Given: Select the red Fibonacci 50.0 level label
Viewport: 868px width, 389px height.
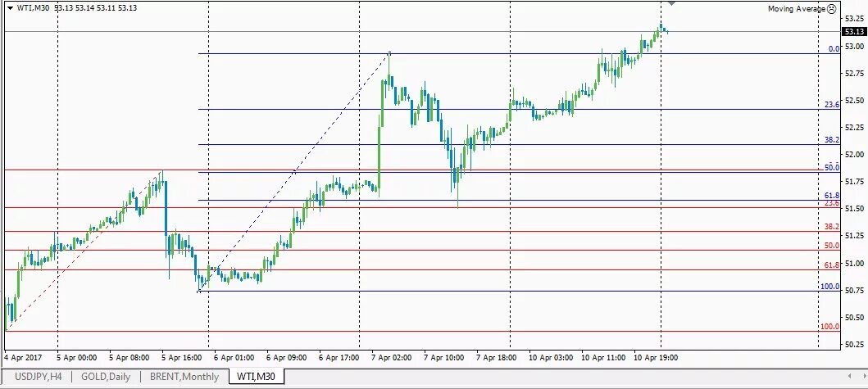Looking at the screenshot, I should click(x=832, y=245).
